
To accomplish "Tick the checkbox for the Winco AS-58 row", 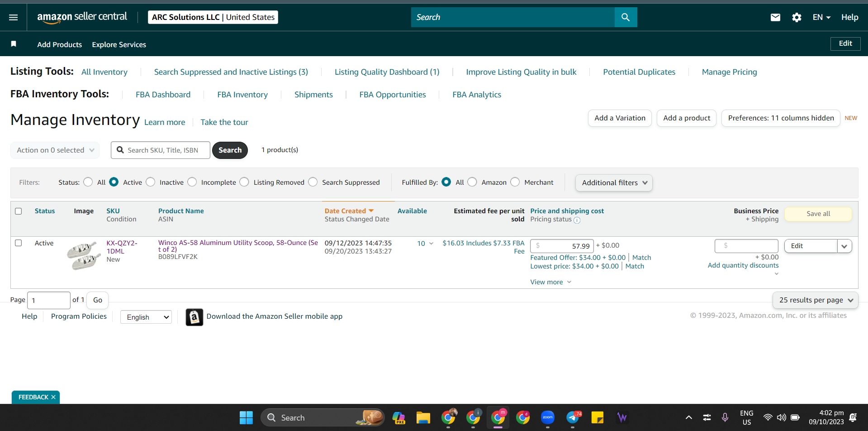I will coord(19,243).
